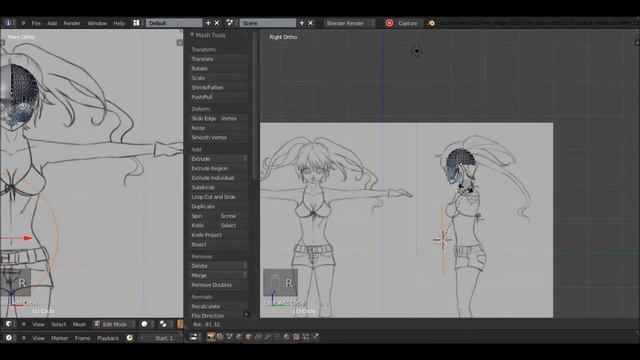The height and width of the screenshot is (360, 640).
Task: Click the Smooth Vertex button
Action: pos(219,138)
